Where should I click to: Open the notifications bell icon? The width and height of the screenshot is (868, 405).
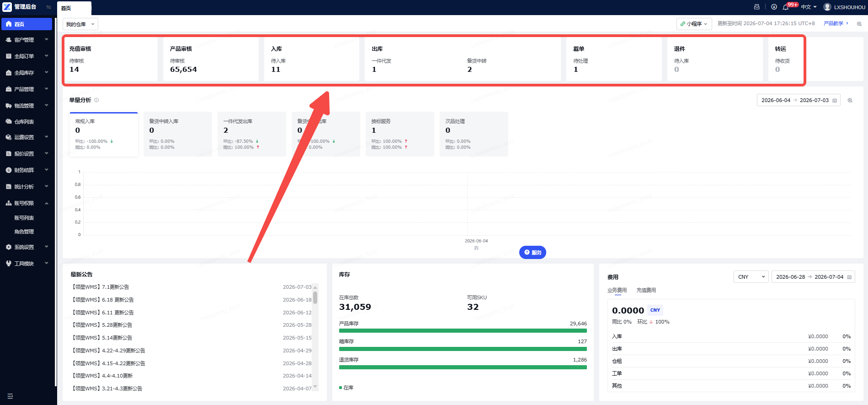click(786, 7)
